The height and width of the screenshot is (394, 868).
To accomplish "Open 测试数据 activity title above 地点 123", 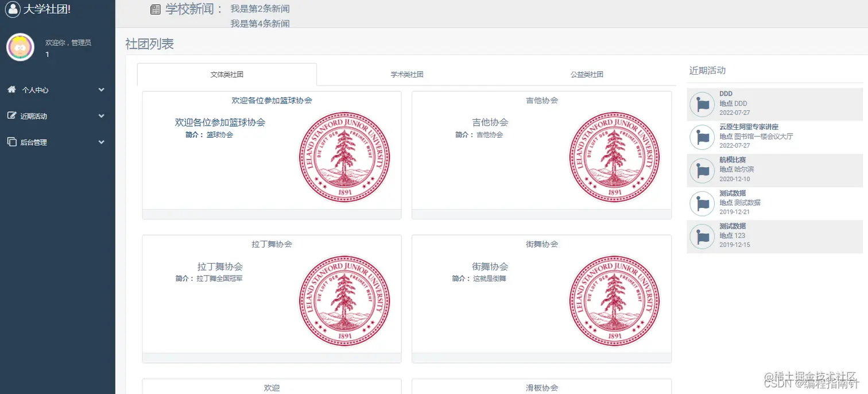I will coord(733,226).
